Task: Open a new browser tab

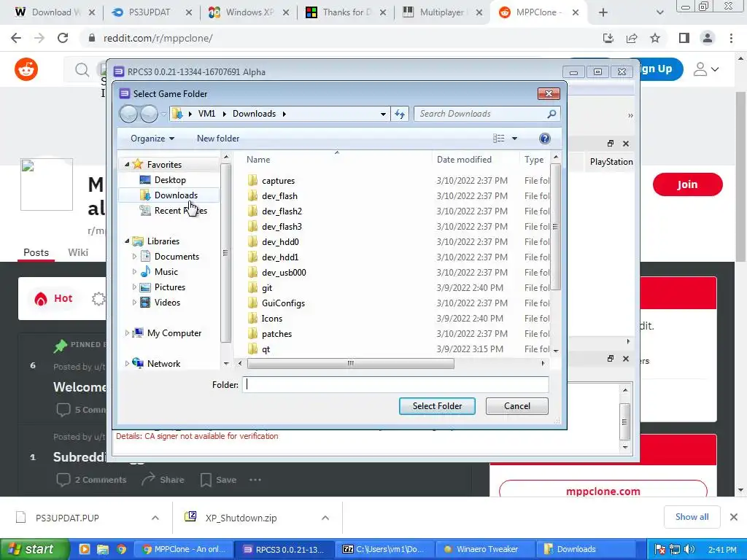Action: click(603, 12)
